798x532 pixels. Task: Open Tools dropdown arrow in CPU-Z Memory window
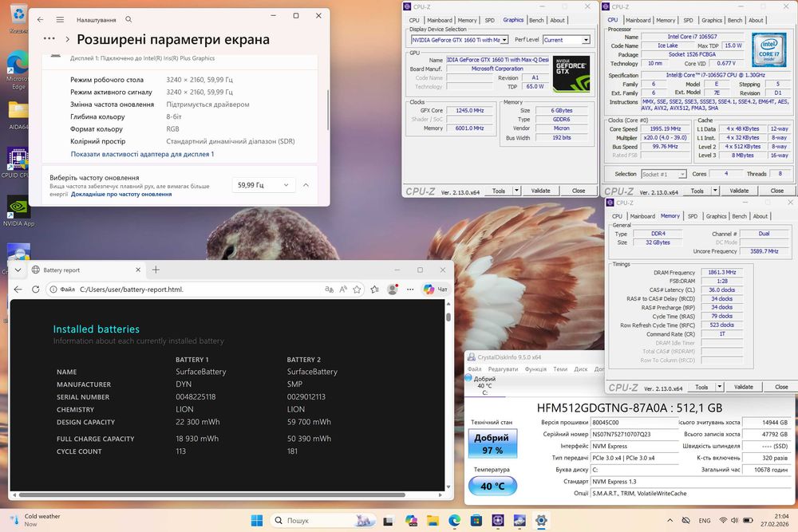coord(720,387)
